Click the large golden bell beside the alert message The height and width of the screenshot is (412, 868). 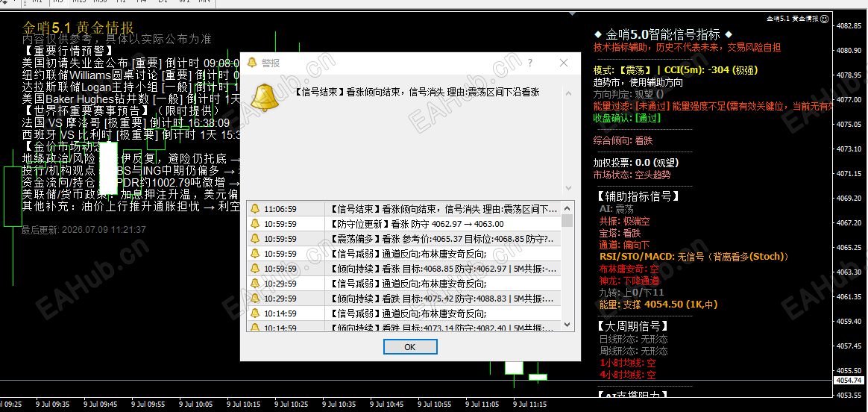pos(264,97)
